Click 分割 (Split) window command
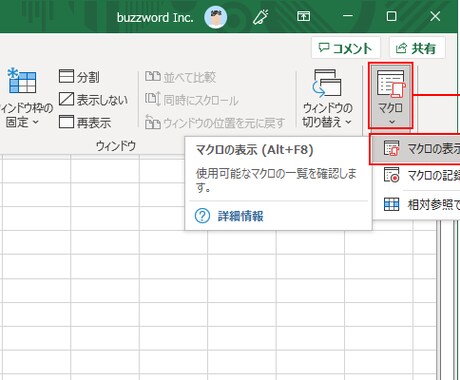The image size is (460, 380). [x=79, y=77]
